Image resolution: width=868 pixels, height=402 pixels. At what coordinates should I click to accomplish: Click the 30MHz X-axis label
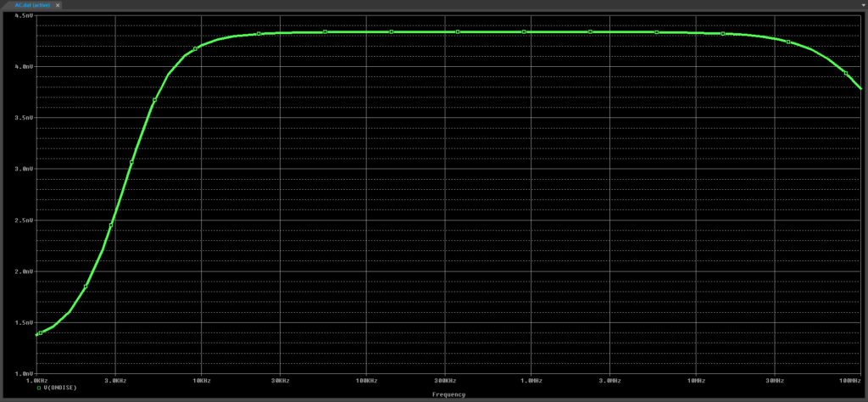click(x=775, y=381)
